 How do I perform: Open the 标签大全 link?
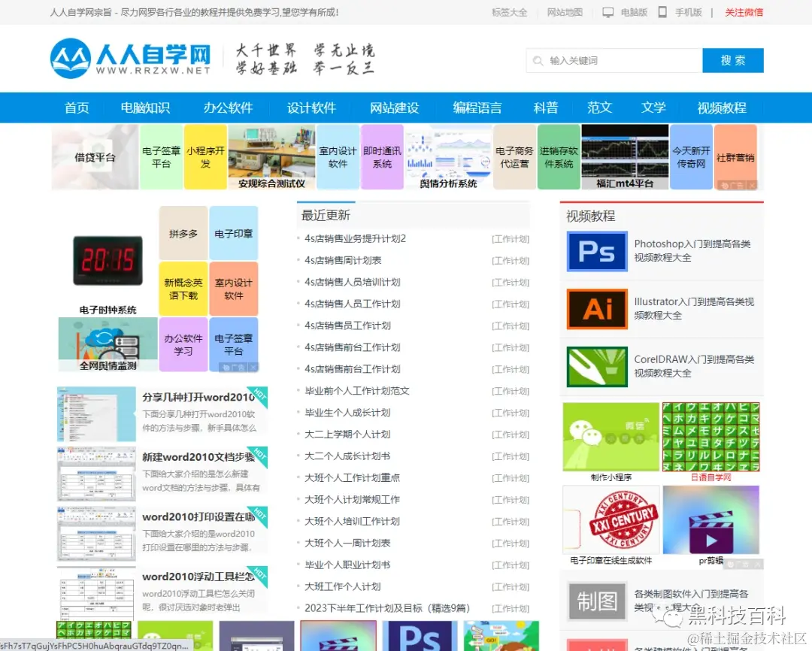coord(509,11)
